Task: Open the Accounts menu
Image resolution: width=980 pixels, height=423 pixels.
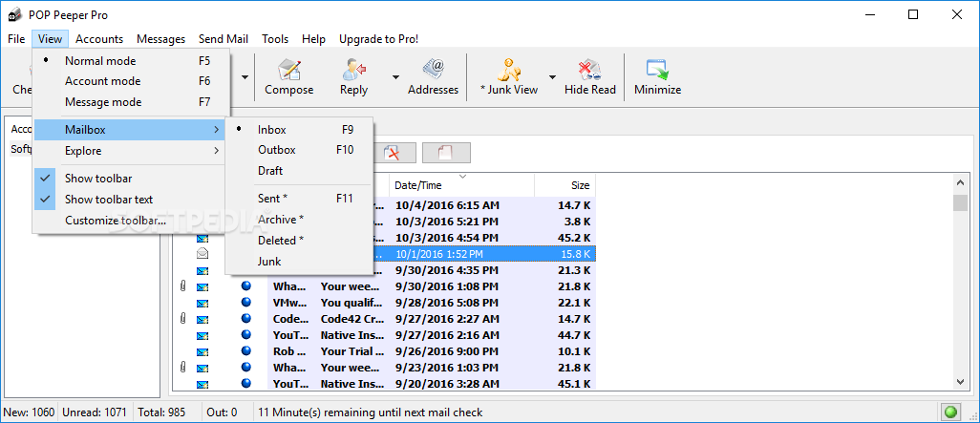Action: pyautogui.click(x=99, y=39)
